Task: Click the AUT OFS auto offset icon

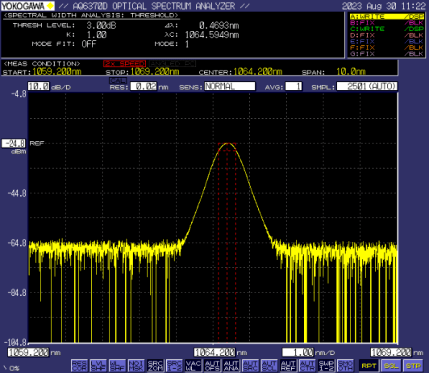Action: click(212, 366)
